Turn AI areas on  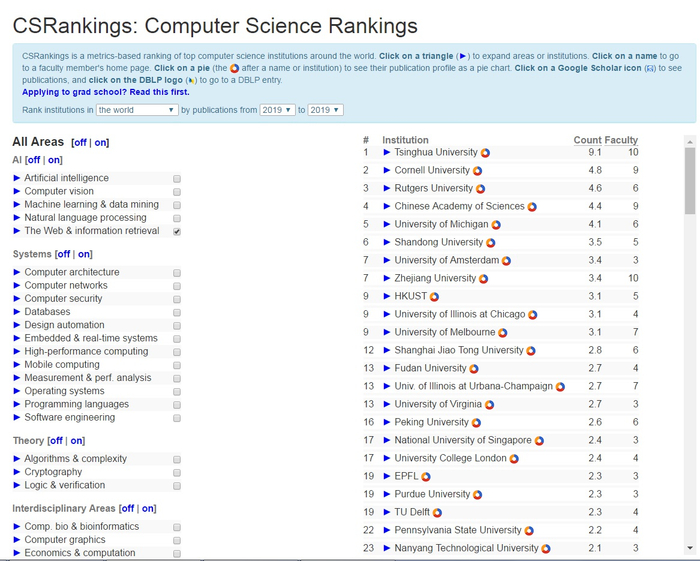[x=54, y=160]
